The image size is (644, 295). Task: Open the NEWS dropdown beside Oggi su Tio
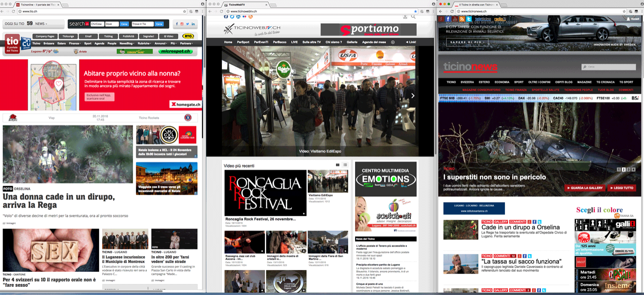[x=41, y=24]
